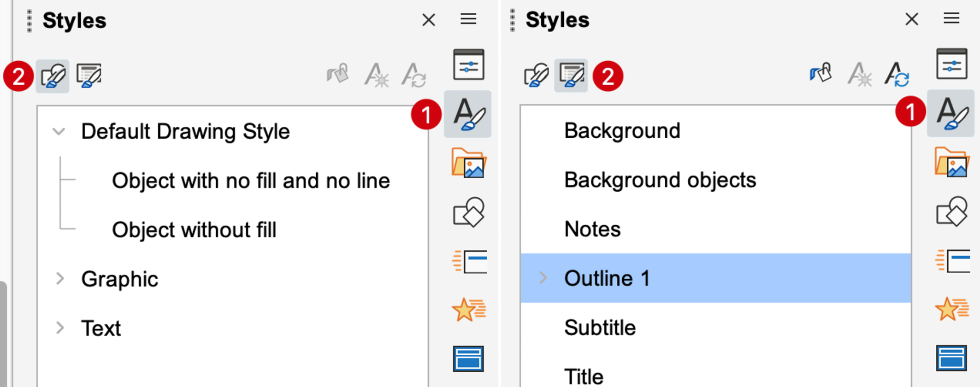Click Update Style icon in Presentation Styles panel

[896, 75]
